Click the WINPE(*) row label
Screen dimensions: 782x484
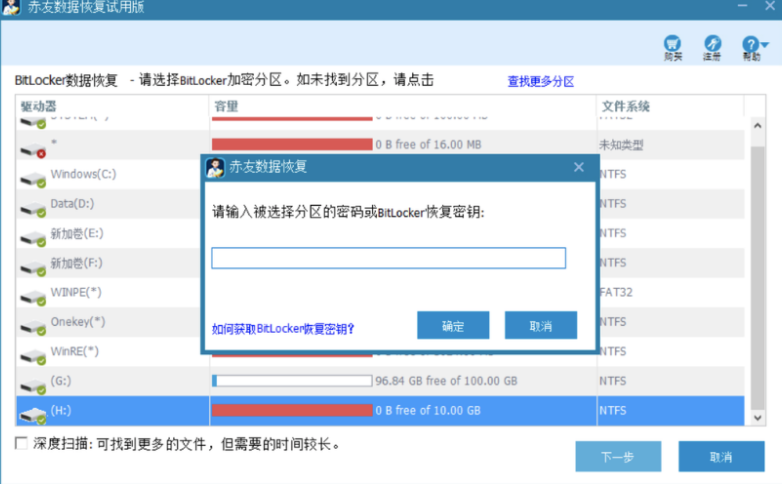click(x=76, y=292)
